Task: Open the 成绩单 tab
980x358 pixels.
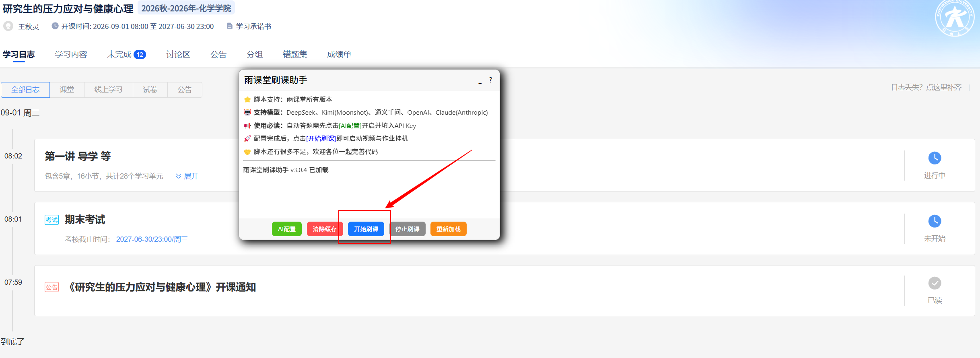Action: coord(339,54)
